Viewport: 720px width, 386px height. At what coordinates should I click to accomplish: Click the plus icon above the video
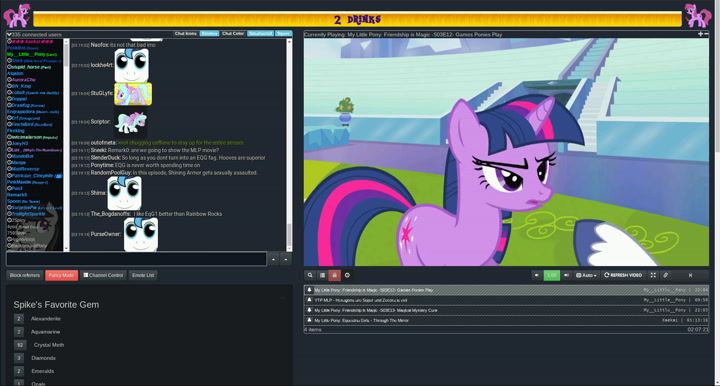[x=700, y=34]
